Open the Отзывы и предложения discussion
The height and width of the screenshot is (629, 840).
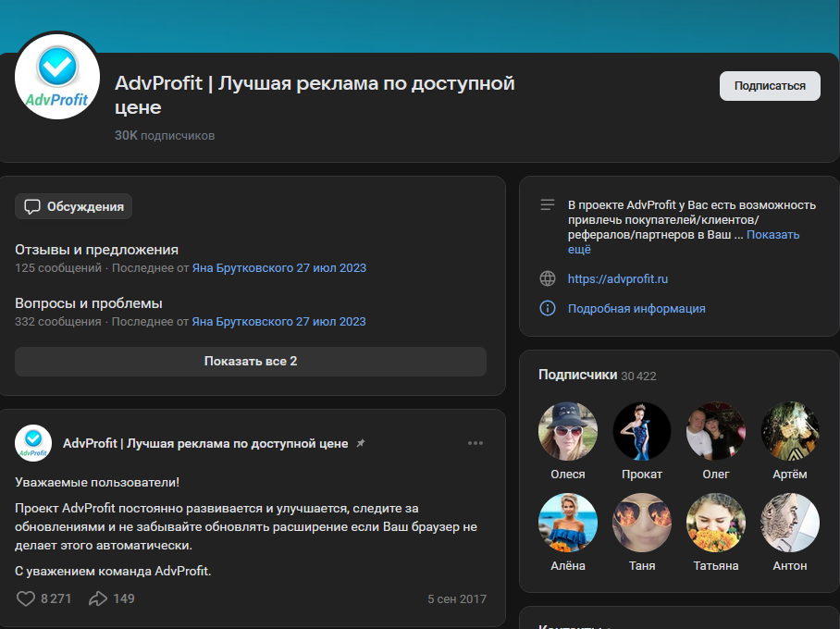pyautogui.click(x=96, y=250)
